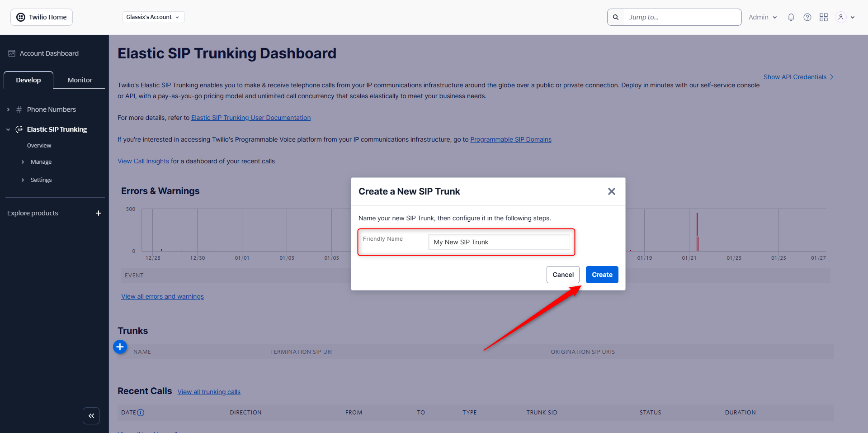Viewport: 868px width, 433px height.
Task: Open View all trunking calls link
Action: (209, 392)
